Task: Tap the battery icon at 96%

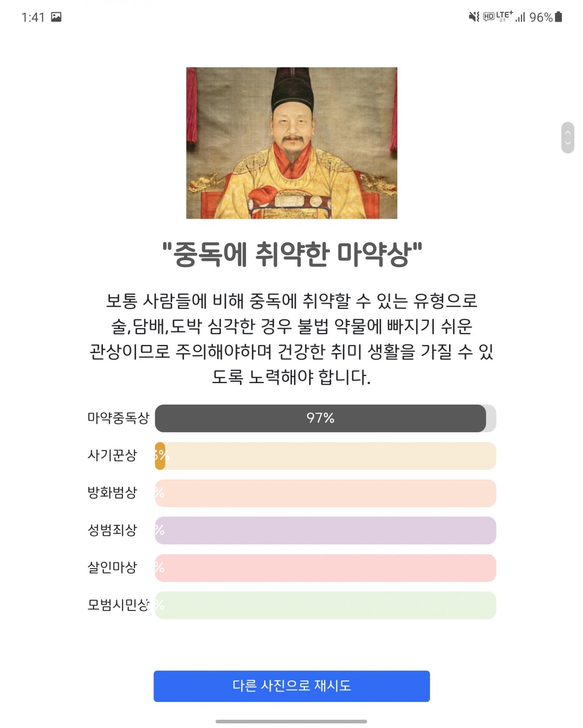Action: (559, 17)
